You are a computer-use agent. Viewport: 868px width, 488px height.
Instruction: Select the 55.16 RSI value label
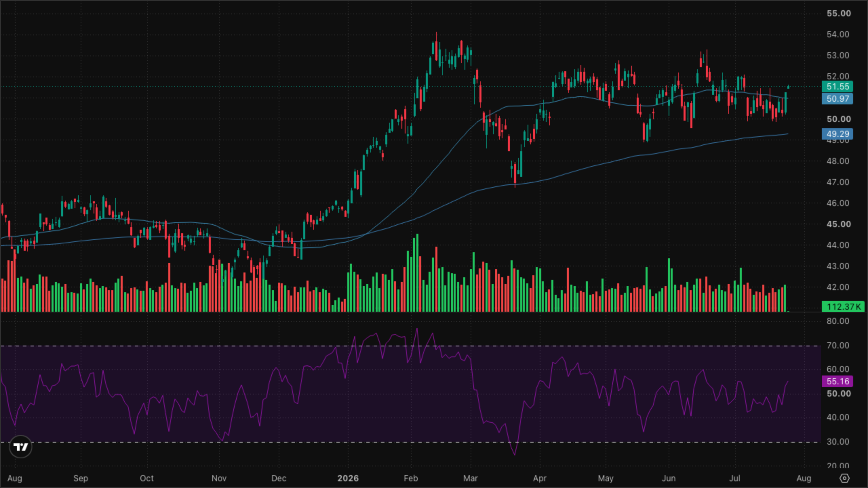coord(837,381)
